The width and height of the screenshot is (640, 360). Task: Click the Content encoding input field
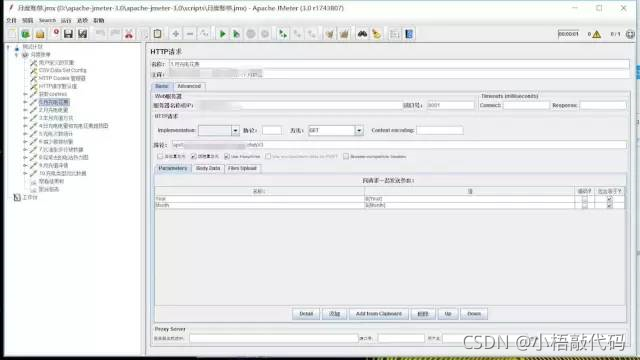pos(440,131)
